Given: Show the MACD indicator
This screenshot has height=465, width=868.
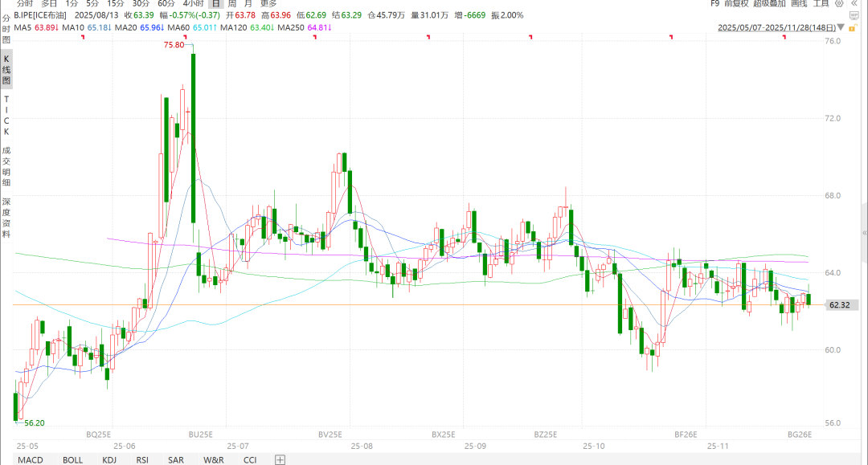Looking at the screenshot, I should [31, 460].
